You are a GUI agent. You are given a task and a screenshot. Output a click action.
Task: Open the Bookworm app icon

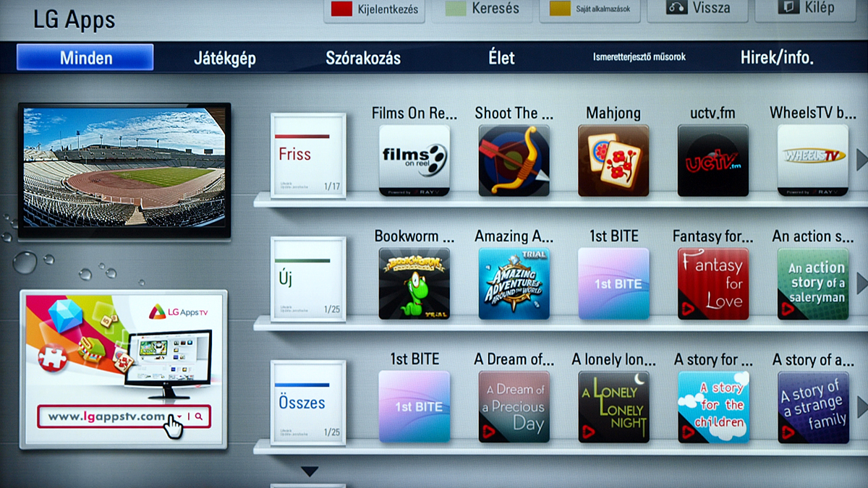click(x=414, y=284)
